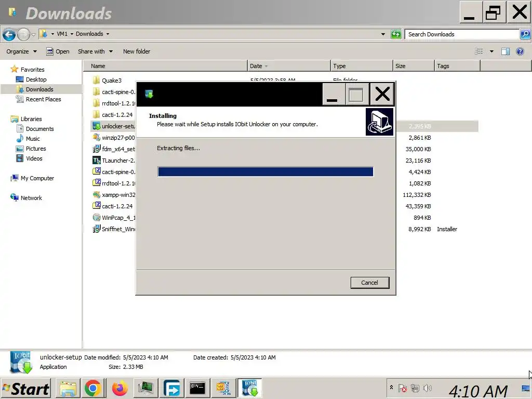
Task: Open the Command Prompt taskbar icon
Action: pyautogui.click(x=197, y=388)
